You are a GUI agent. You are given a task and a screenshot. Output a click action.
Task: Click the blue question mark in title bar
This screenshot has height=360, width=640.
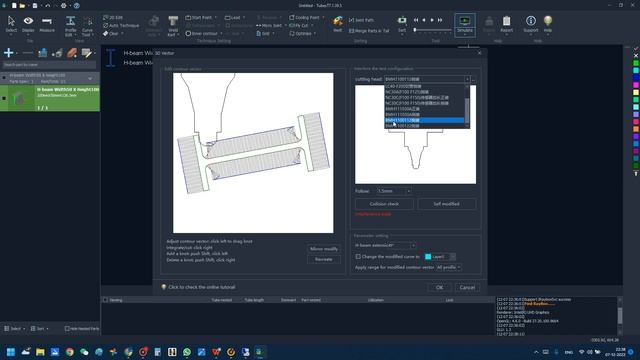[x=76, y=6]
